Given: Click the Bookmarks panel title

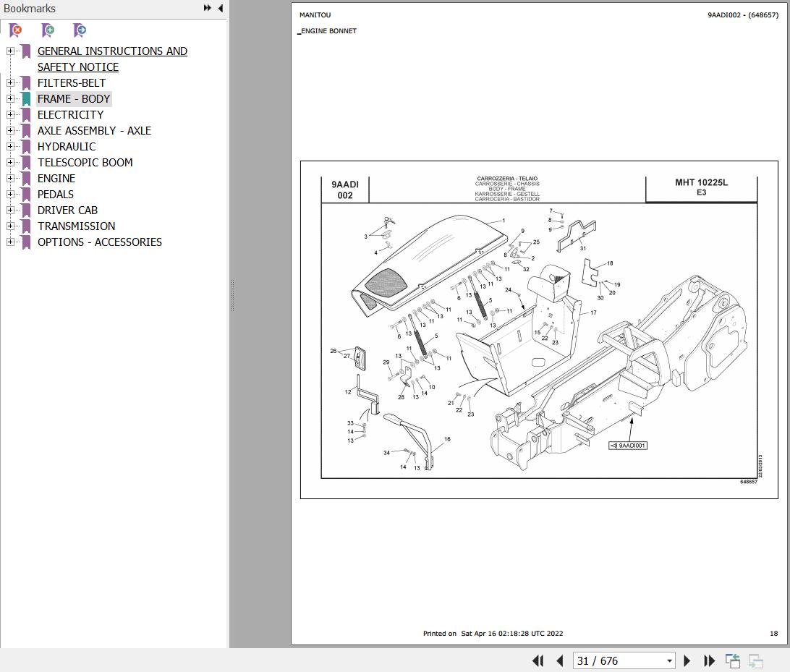Looking at the screenshot, I should click(x=29, y=8).
